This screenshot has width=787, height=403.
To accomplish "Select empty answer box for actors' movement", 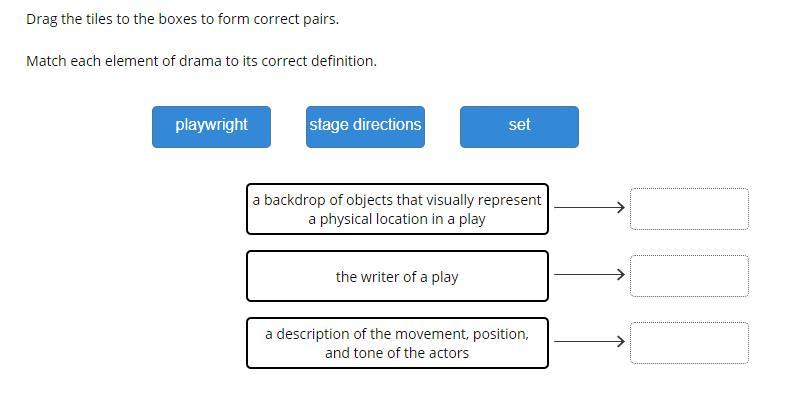I will pos(689,342).
